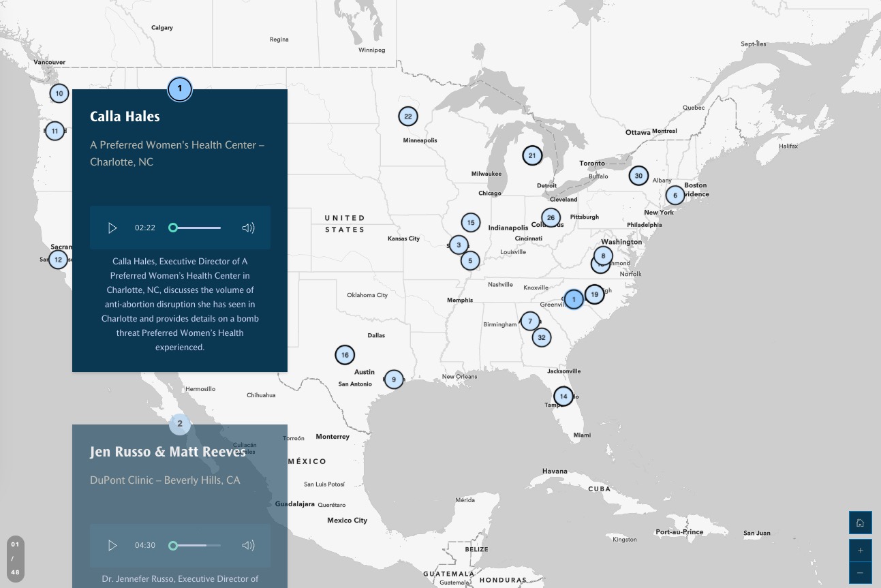
Task: Click the map home reset button
Action: tap(860, 523)
